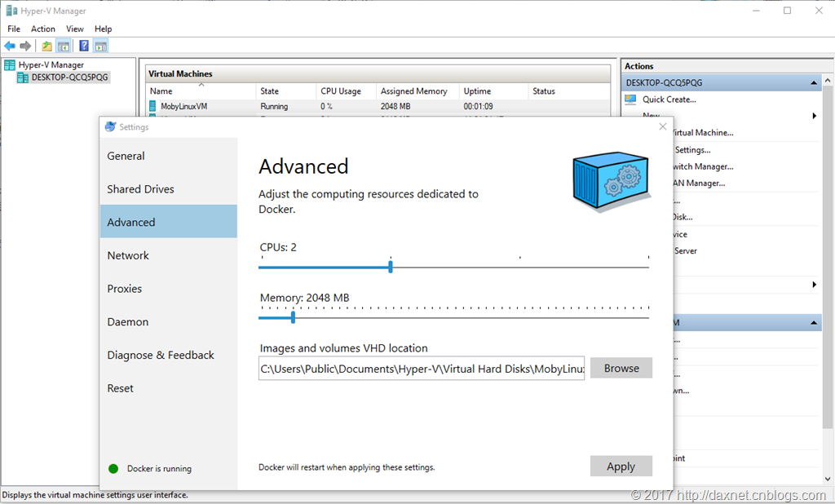Click the 00:01:09 uptime cell
The image size is (835, 504).
tap(478, 107)
